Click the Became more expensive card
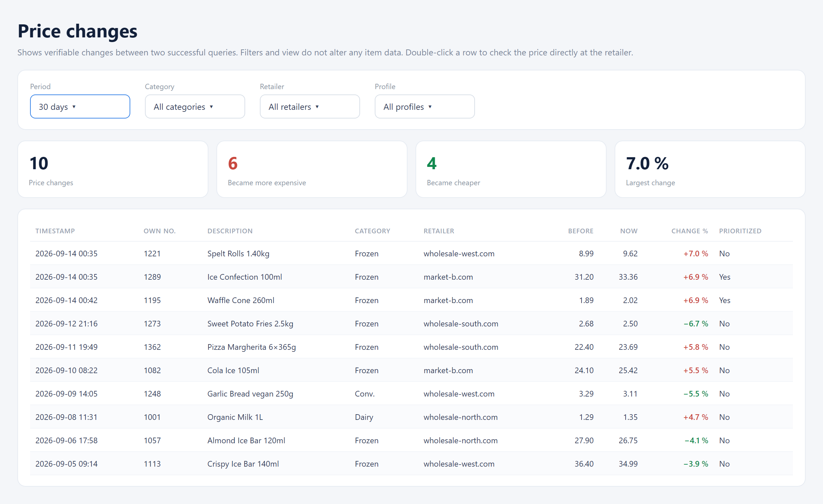This screenshot has height=504, width=823. coord(312,169)
